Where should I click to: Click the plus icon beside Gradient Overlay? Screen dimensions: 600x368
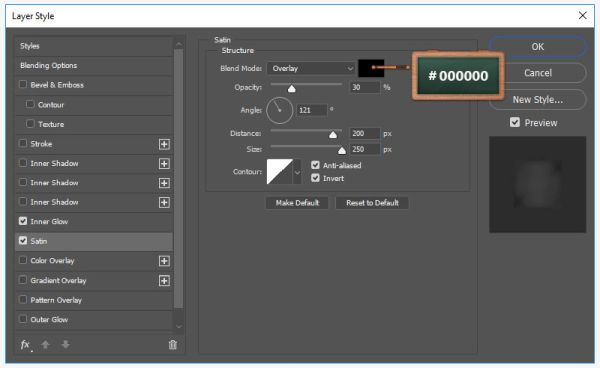164,281
